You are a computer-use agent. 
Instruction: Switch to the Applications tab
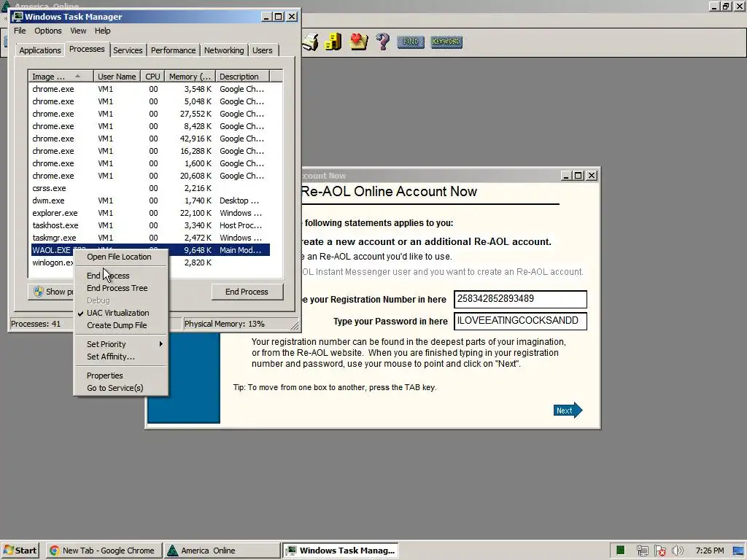[40, 50]
